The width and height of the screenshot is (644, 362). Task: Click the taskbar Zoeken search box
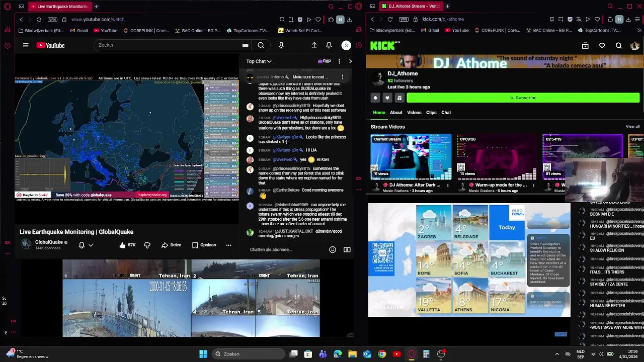pyautogui.click(x=249, y=354)
